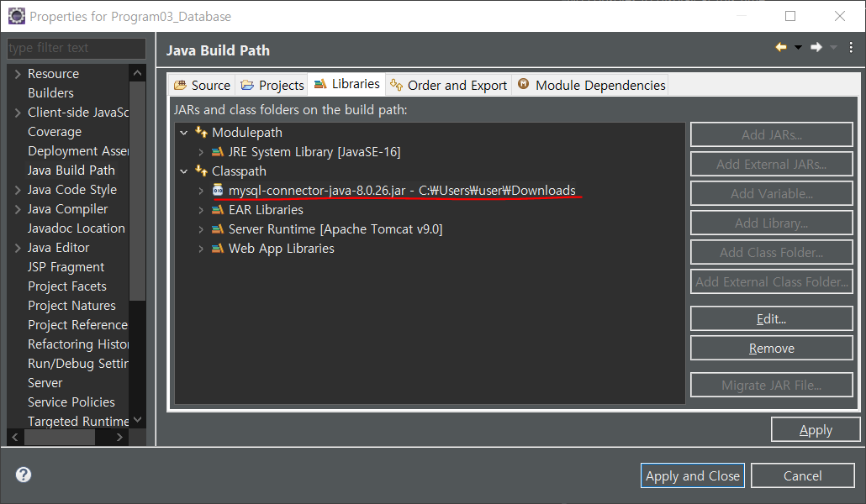Collapse the Modulepath node
Image resolution: width=866 pixels, height=504 pixels.
(184, 133)
